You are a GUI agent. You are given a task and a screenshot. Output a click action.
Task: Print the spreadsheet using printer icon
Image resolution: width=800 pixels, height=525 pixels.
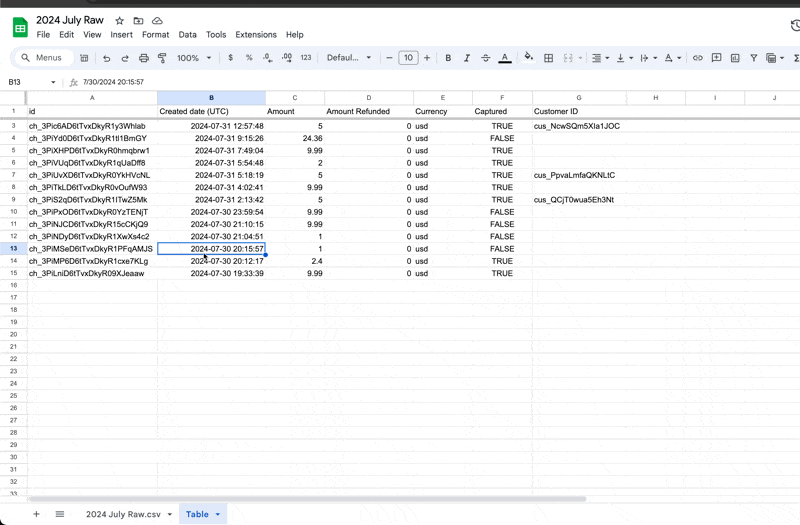(144, 58)
